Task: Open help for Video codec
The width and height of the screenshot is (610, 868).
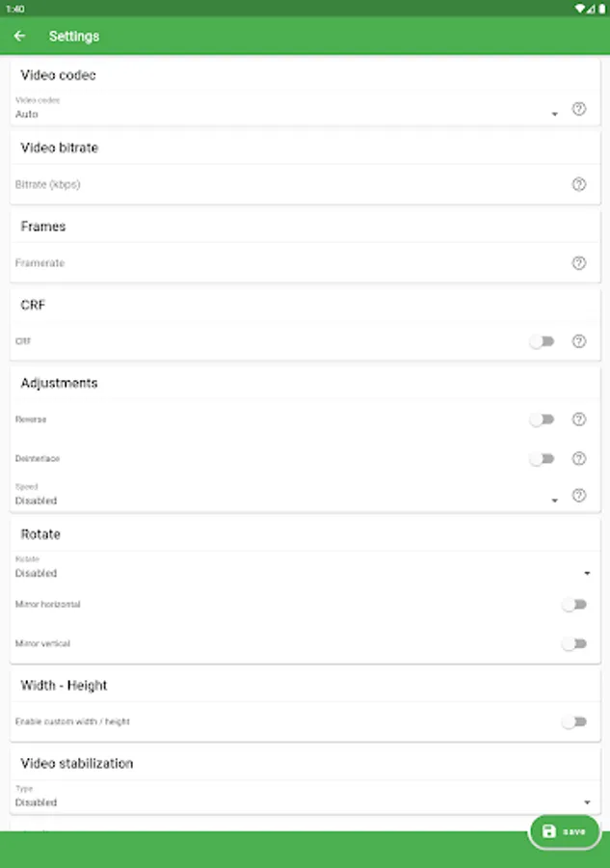Action: click(579, 109)
